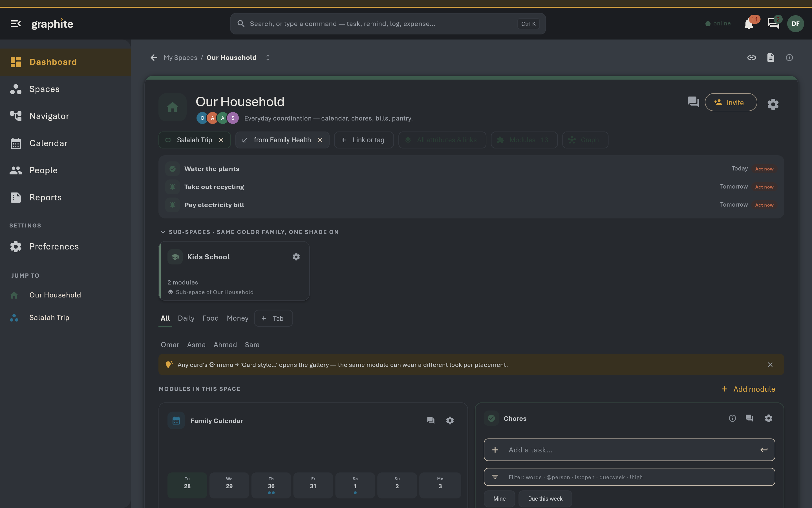Open Chores module comments icon
Viewport: 812px width, 508px height.
click(749, 418)
